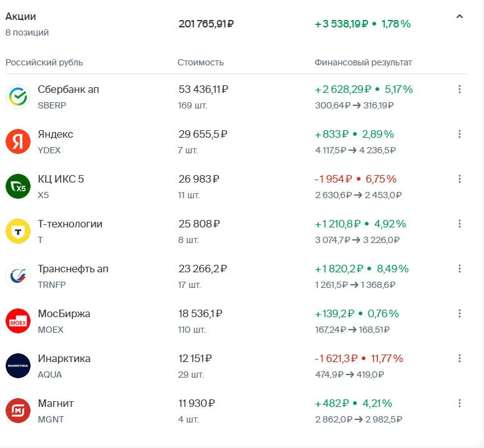Open the Транснефть ап three-dot menu
Image resolution: width=484 pixels, height=448 pixels.
click(459, 269)
